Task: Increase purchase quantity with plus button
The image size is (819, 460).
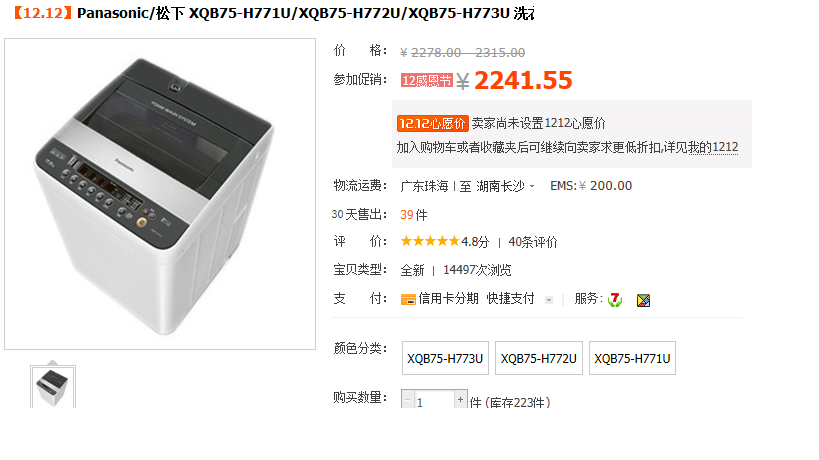Action: click(x=460, y=399)
